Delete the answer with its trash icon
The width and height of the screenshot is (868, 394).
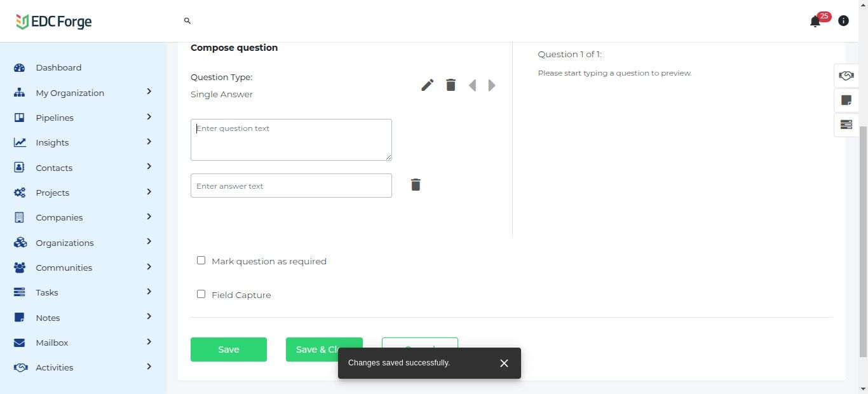416,185
